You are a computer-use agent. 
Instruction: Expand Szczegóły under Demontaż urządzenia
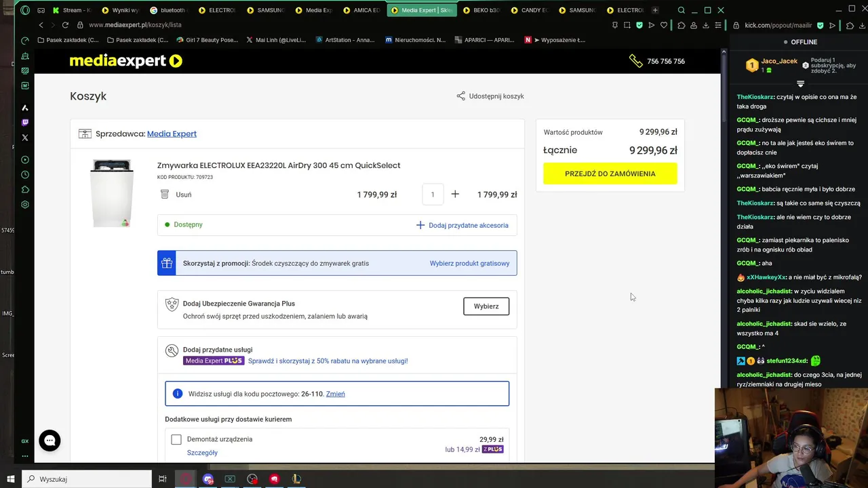point(202,453)
